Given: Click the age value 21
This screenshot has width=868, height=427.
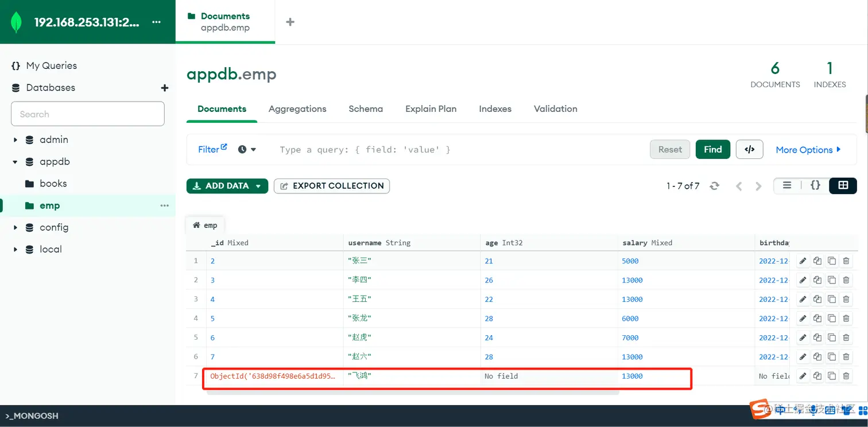Looking at the screenshot, I should pos(489,261).
